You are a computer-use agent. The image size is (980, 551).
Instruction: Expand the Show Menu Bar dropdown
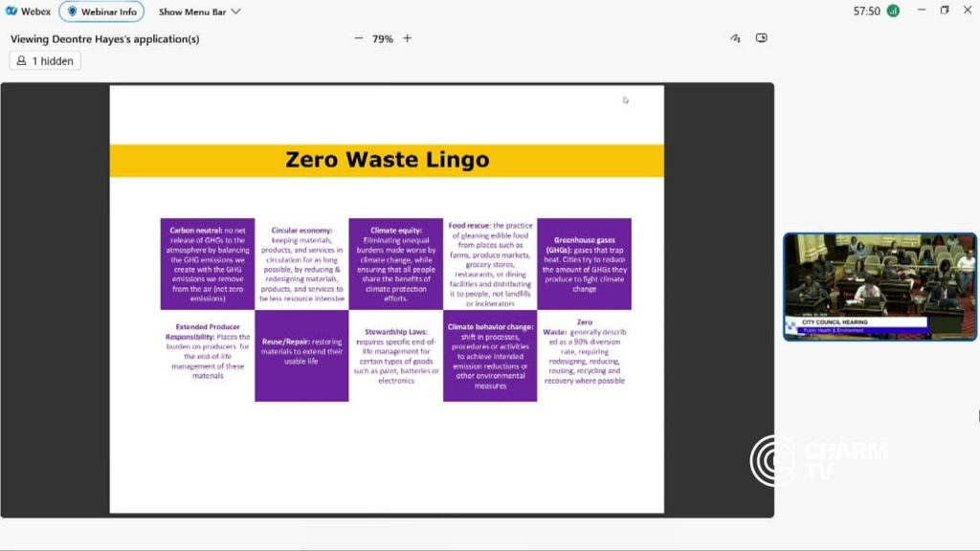(x=199, y=11)
